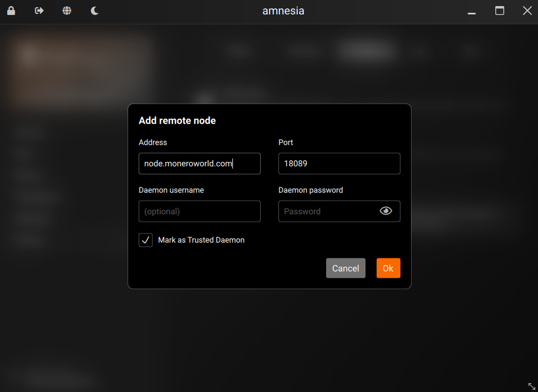The height and width of the screenshot is (392, 538).
Task: Close the wallet with the exit-arrow icon
Action: pos(39,11)
